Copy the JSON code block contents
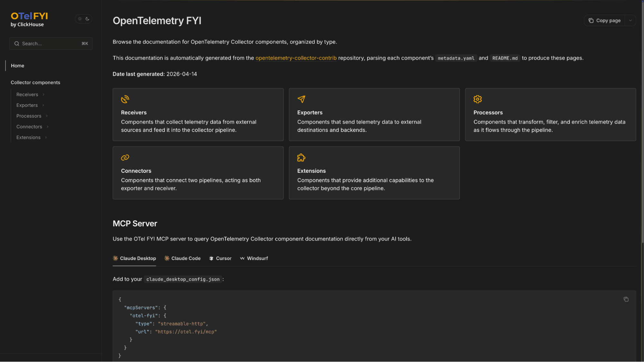Screen dimensions: 644x362 point(626,299)
